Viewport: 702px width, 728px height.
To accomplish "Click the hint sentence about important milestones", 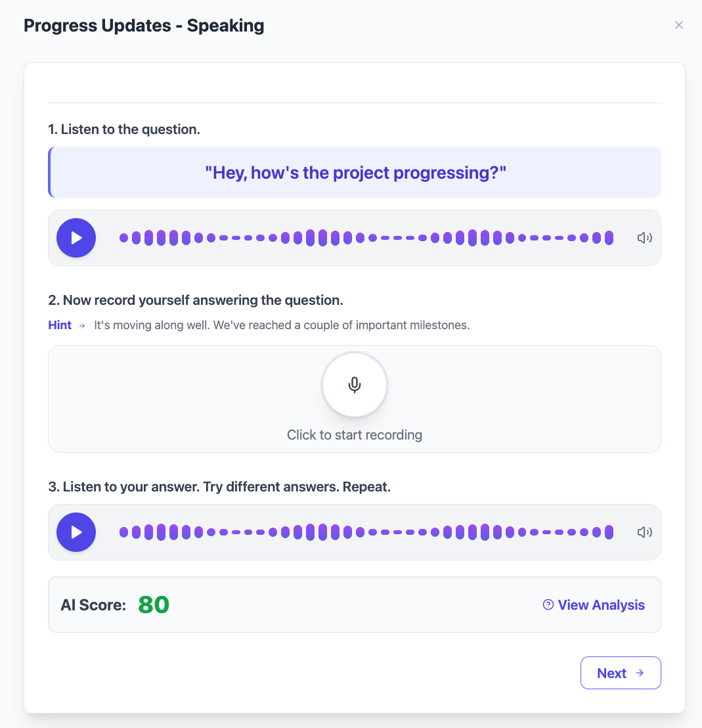I will click(282, 325).
